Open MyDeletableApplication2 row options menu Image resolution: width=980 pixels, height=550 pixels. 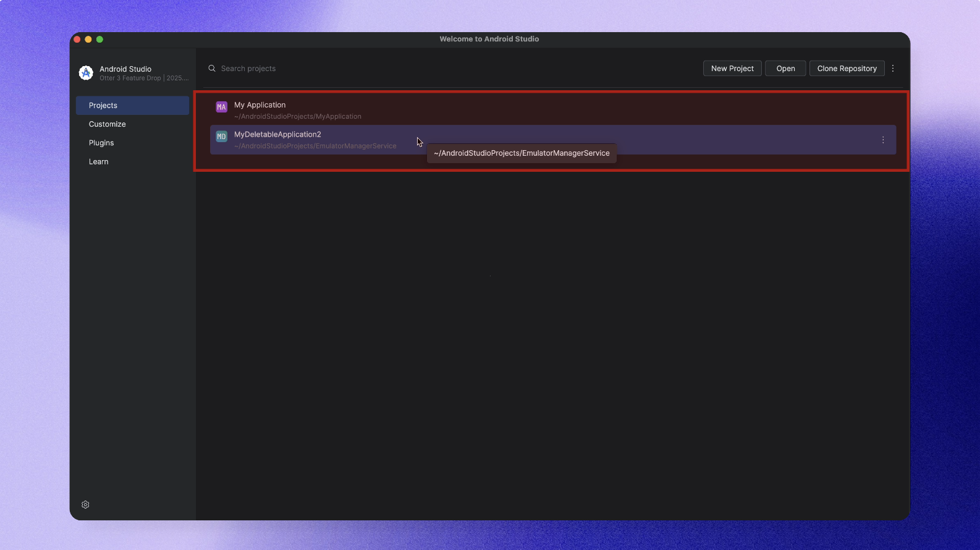coord(883,140)
